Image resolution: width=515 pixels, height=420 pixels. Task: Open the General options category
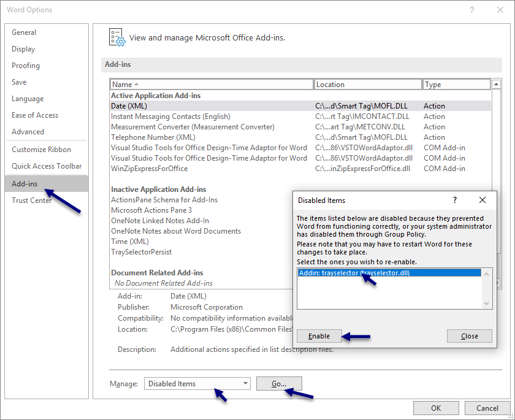pyautogui.click(x=24, y=32)
